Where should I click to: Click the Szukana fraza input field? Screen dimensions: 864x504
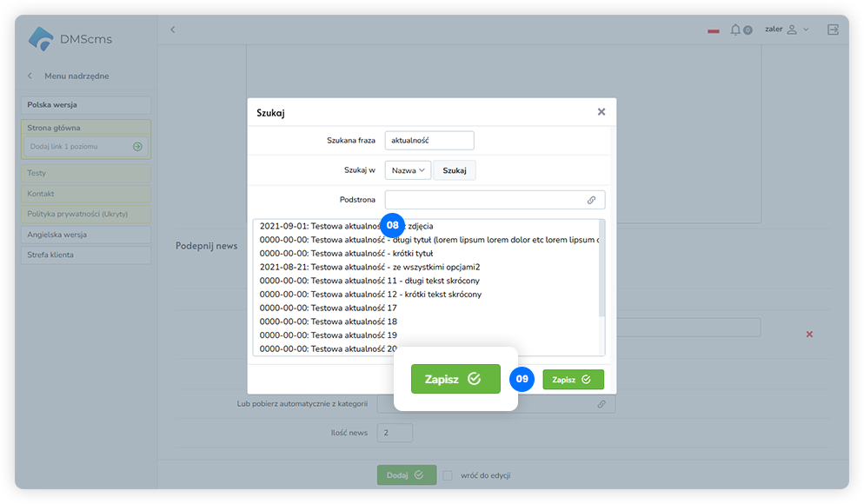click(429, 140)
